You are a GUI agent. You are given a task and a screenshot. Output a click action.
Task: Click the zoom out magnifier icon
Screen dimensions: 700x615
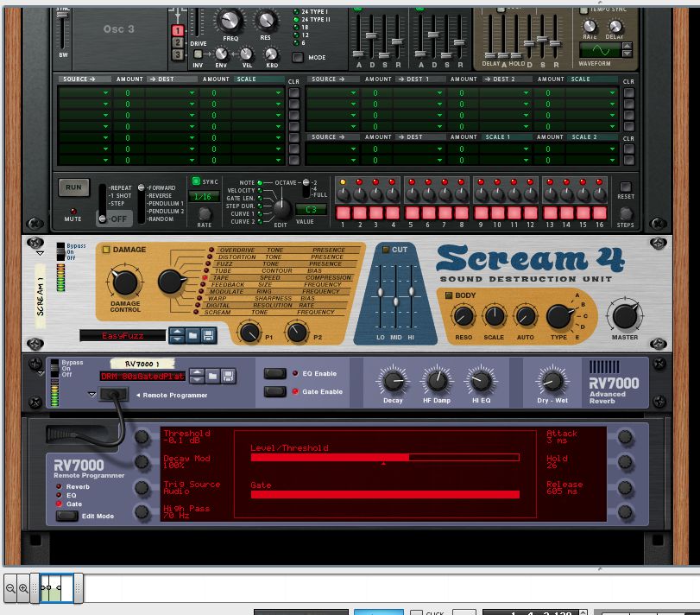(10, 588)
